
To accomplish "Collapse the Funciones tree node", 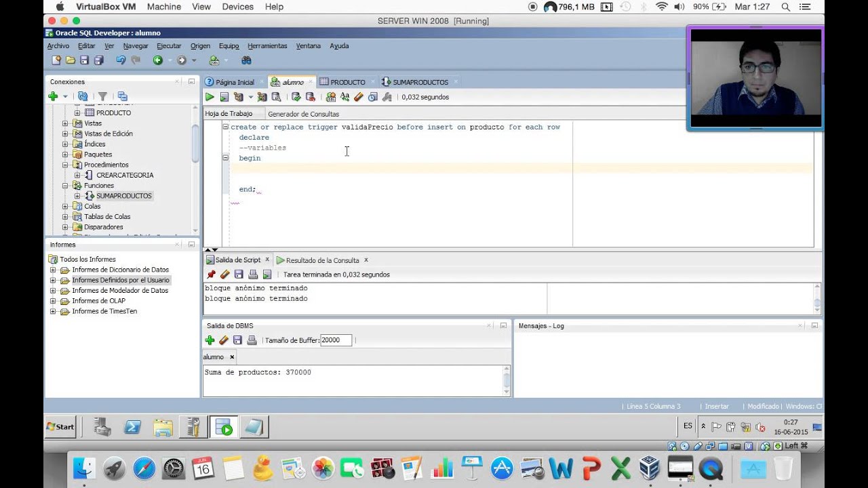I will click(65, 186).
